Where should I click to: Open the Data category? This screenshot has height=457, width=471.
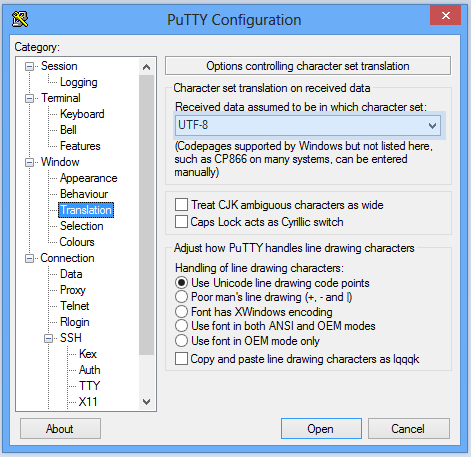(x=71, y=274)
